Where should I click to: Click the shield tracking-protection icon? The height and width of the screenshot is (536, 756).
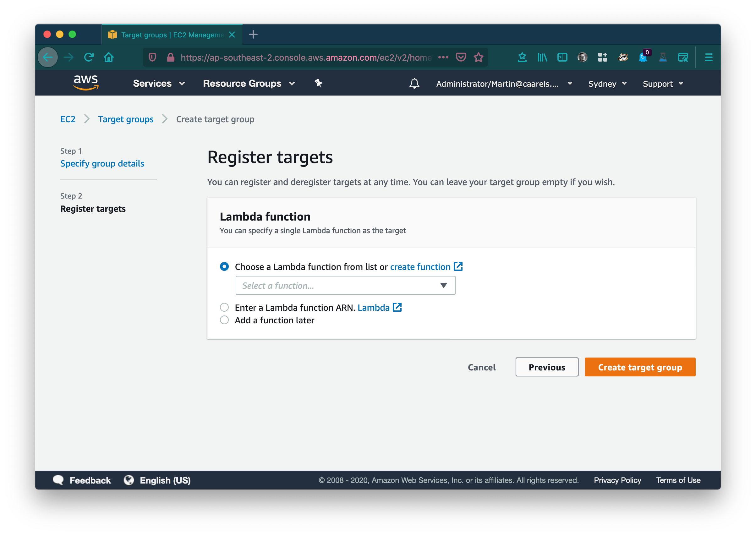pyautogui.click(x=152, y=57)
